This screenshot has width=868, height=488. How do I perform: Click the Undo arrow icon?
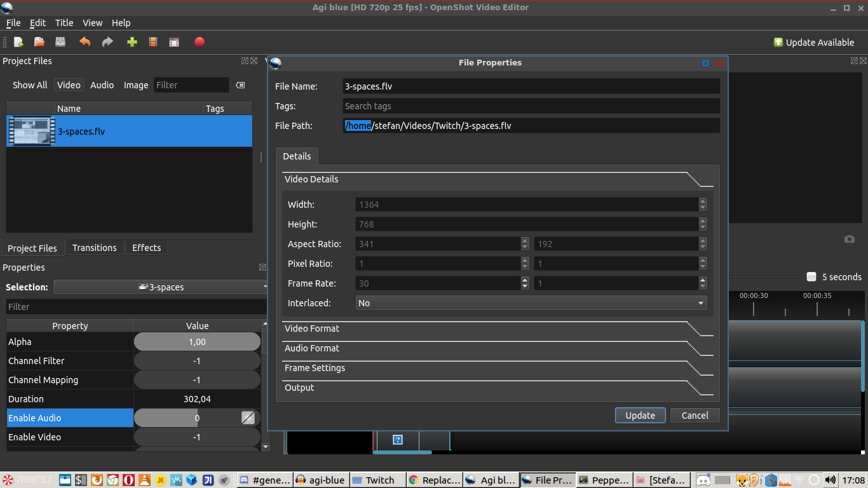tap(85, 42)
